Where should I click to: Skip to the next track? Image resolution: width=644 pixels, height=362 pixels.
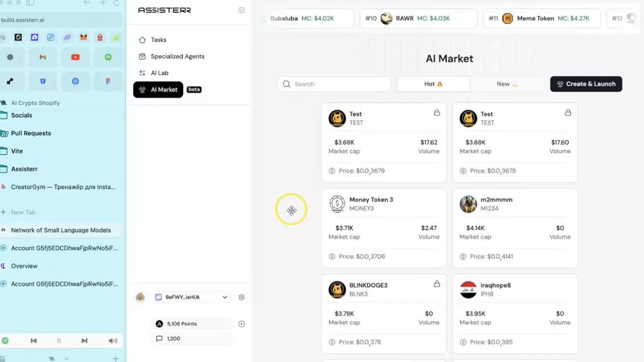pyautogui.click(x=84, y=341)
